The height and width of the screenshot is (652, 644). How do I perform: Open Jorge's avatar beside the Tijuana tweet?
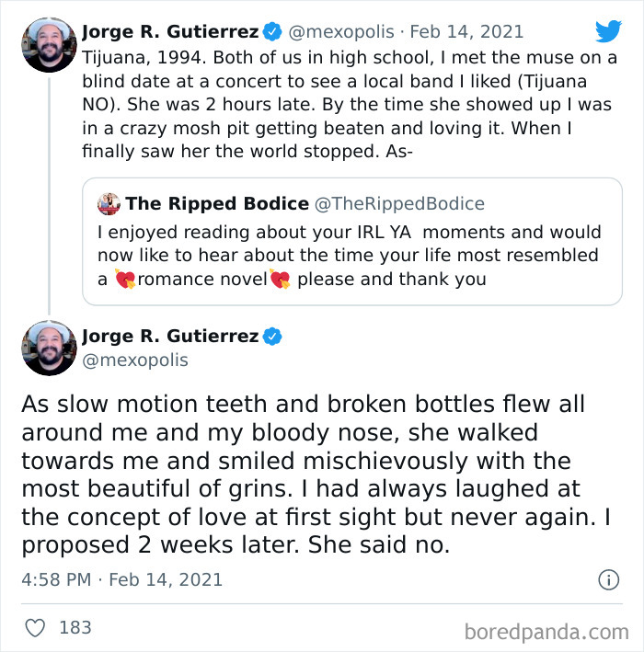(49, 44)
